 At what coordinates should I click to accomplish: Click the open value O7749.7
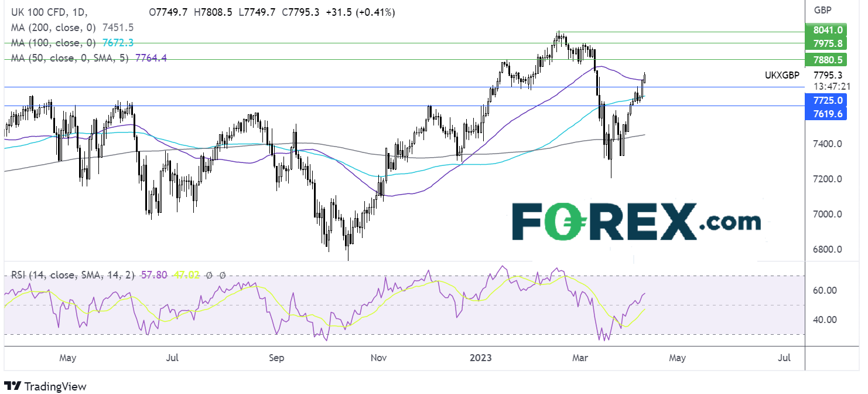click(169, 12)
